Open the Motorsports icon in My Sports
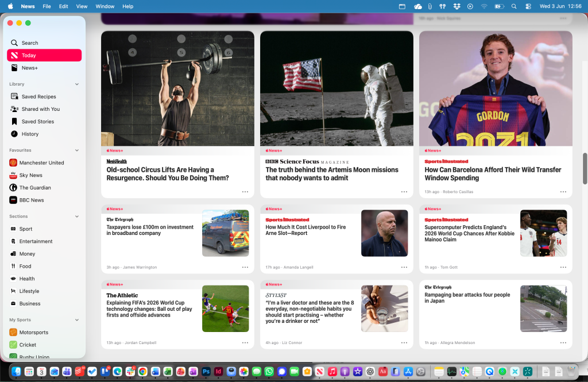The image size is (588, 382). pyautogui.click(x=13, y=332)
